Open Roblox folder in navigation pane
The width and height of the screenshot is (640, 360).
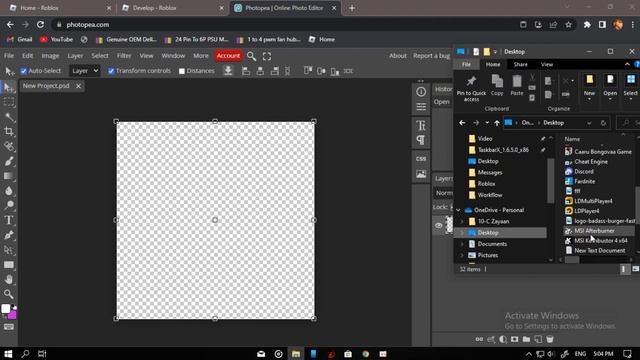(x=487, y=184)
